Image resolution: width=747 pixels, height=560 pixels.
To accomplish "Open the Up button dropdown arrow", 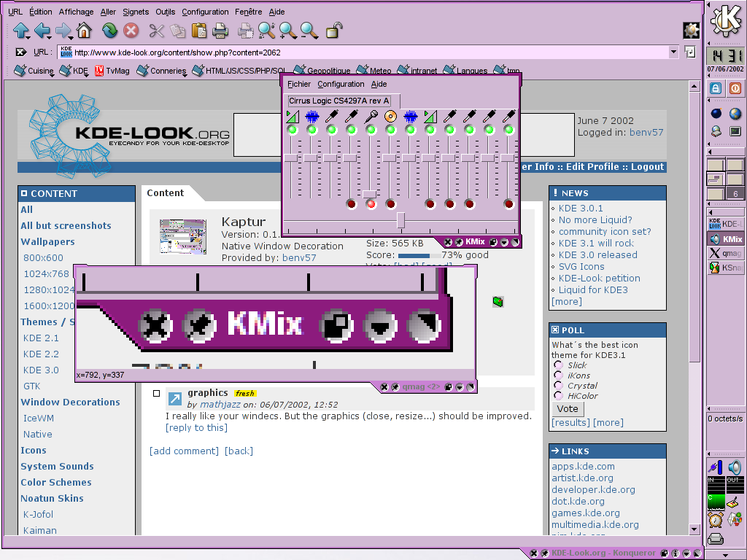I will (28, 37).
